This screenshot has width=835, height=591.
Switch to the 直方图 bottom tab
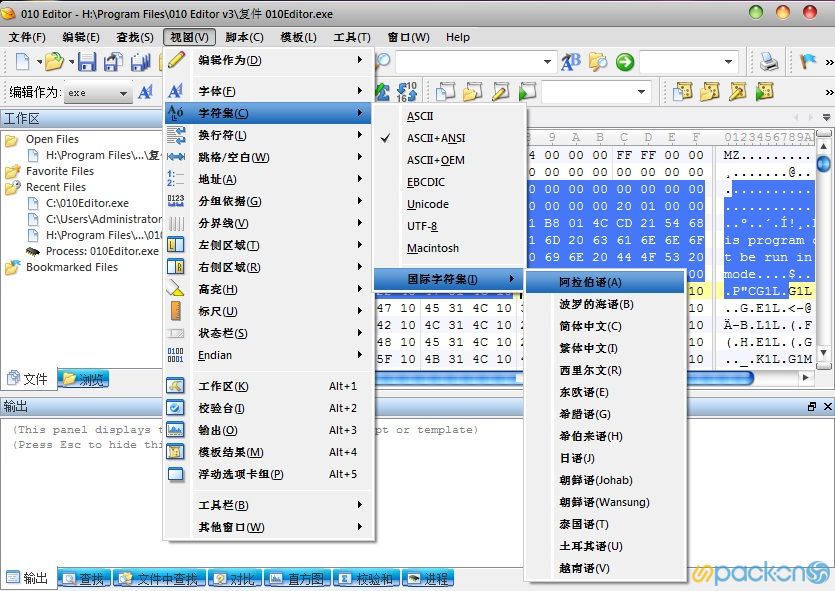(x=297, y=578)
